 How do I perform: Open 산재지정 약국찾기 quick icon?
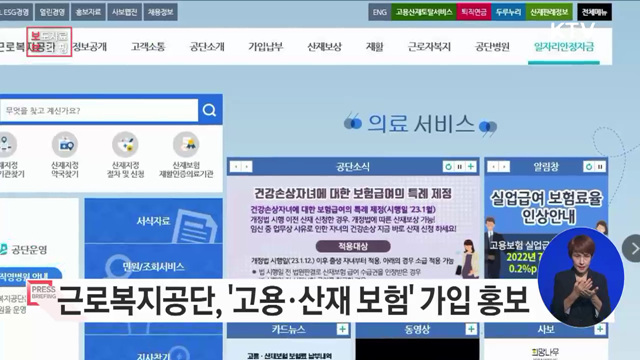click(x=65, y=155)
